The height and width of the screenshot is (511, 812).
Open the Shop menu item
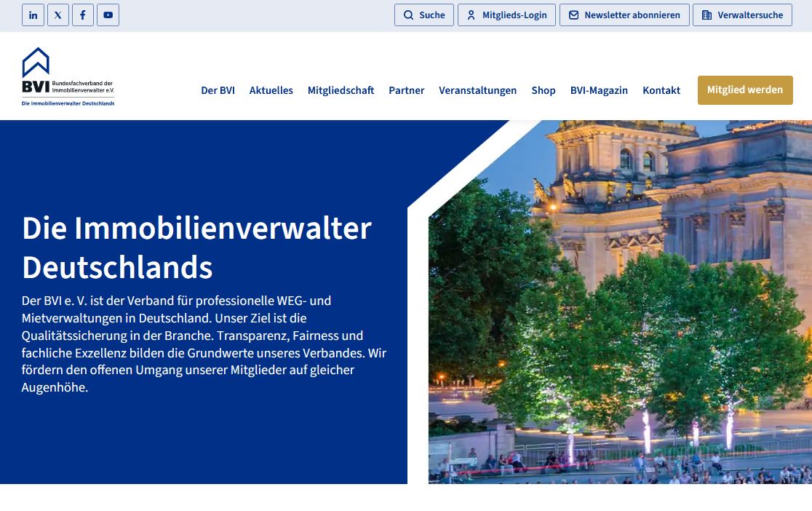(x=543, y=90)
